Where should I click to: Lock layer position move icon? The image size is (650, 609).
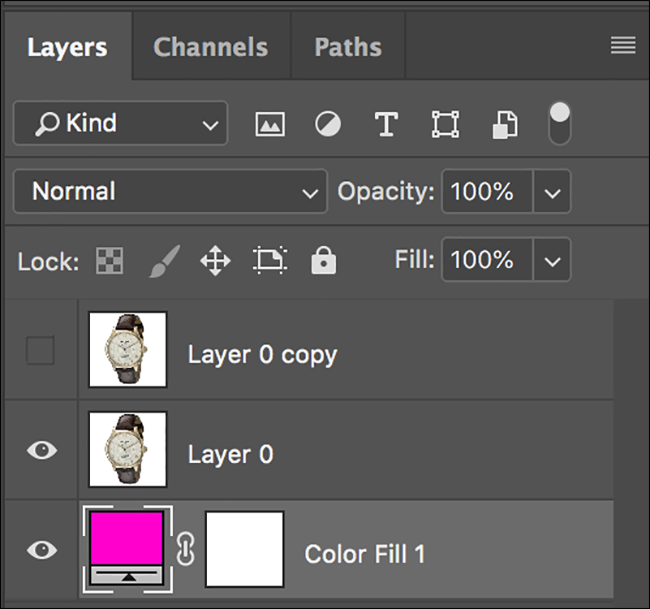click(215, 261)
